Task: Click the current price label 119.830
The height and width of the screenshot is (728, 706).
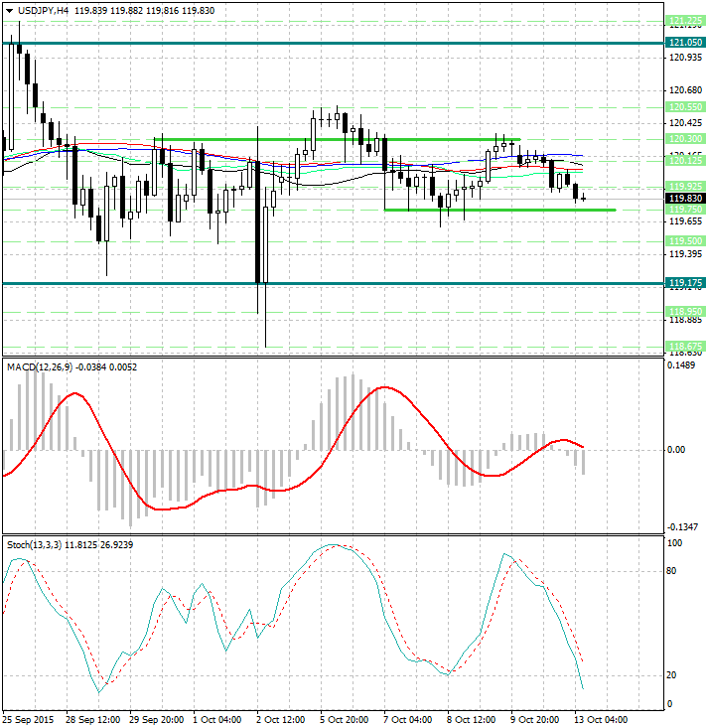Action: coord(685,199)
